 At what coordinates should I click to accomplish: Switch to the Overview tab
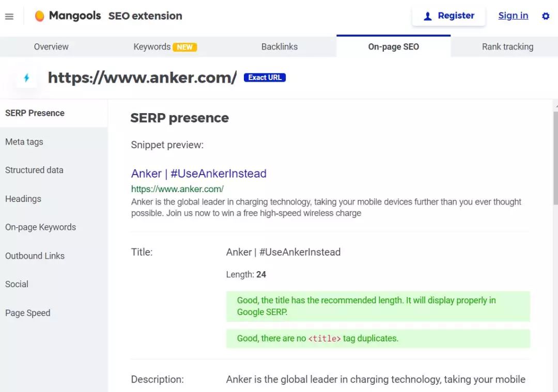pyautogui.click(x=51, y=46)
